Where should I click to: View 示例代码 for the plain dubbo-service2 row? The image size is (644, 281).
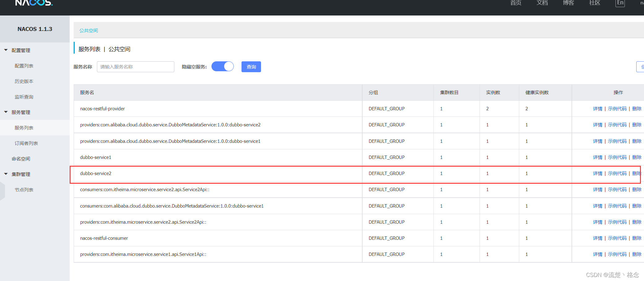click(617, 173)
